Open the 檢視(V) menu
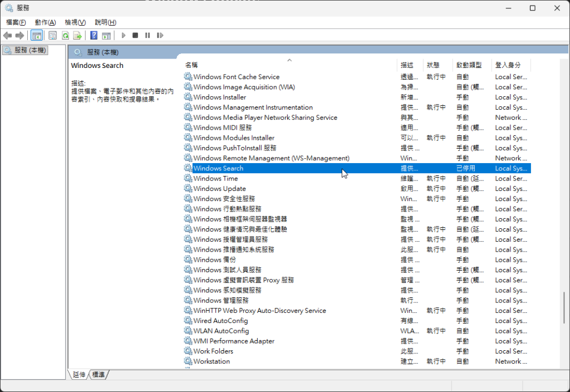The image size is (570, 392). coord(75,22)
